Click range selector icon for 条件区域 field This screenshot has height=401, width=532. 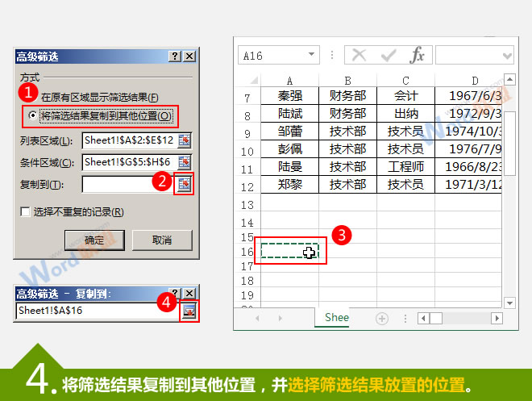point(185,162)
